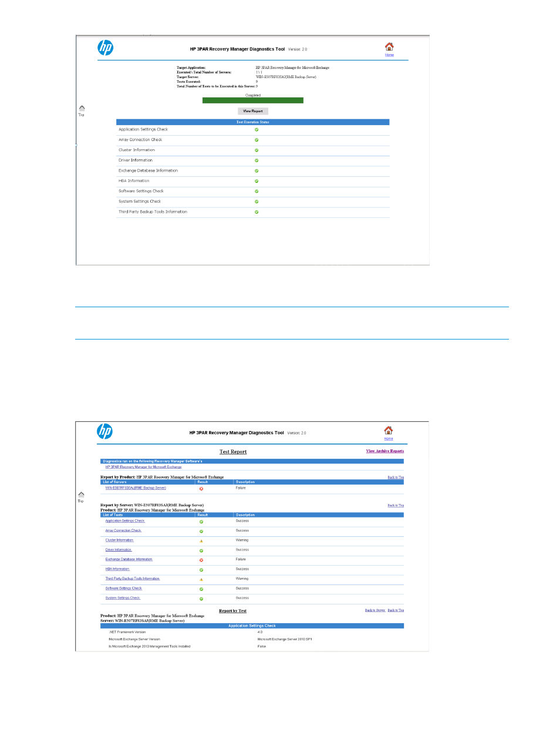Click Back to Top beside Back to Server
The width and height of the screenshot is (560, 746).
coord(396,610)
